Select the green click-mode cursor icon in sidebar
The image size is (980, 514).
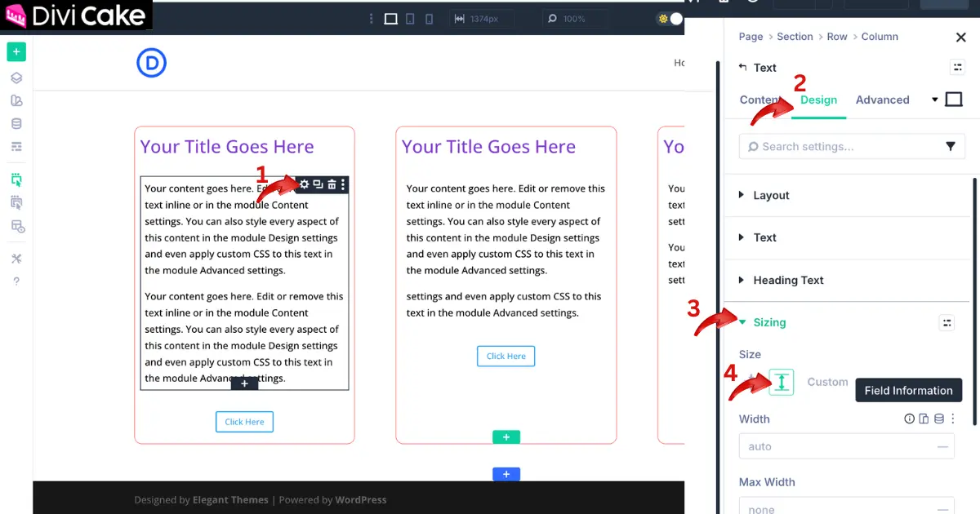point(16,179)
